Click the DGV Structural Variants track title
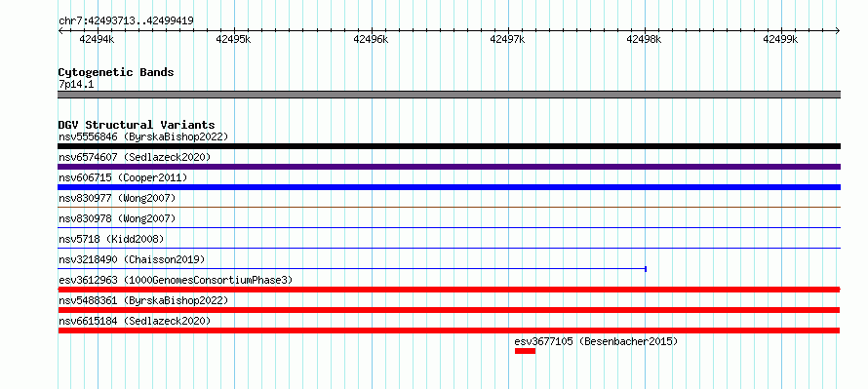This screenshot has width=868, height=389. [x=137, y=125]
